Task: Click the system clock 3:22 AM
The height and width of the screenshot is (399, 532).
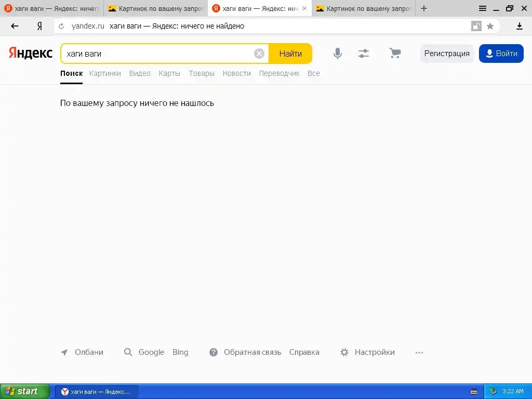Action: pyautogui.click(x=513, y=392)
